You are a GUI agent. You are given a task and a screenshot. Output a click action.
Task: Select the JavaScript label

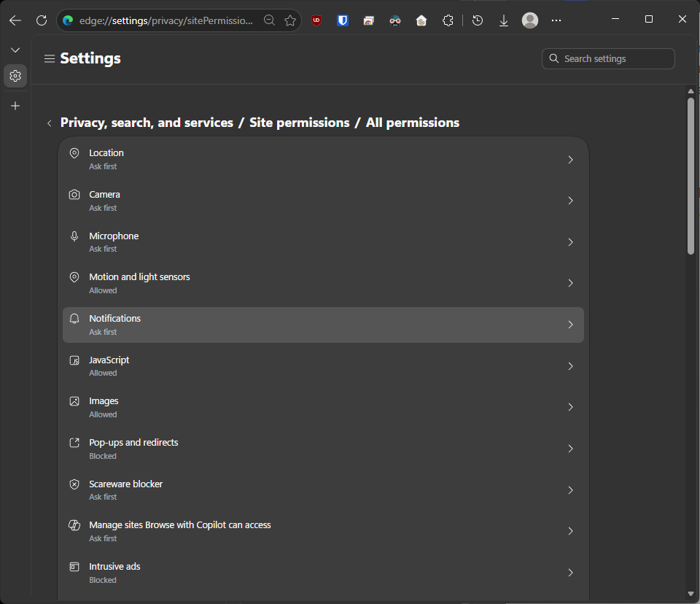coord(109,360)
